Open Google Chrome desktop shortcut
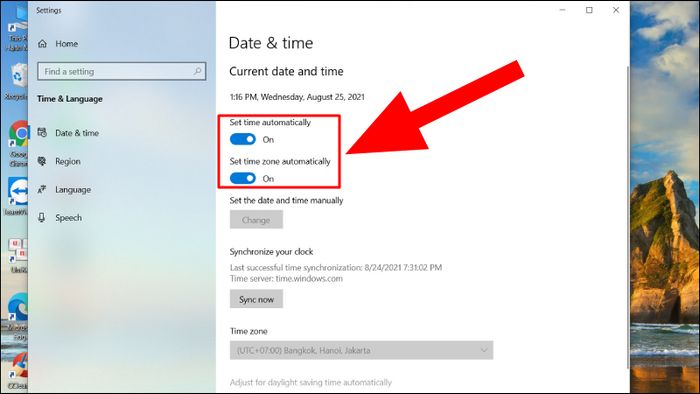 point(18,143)
